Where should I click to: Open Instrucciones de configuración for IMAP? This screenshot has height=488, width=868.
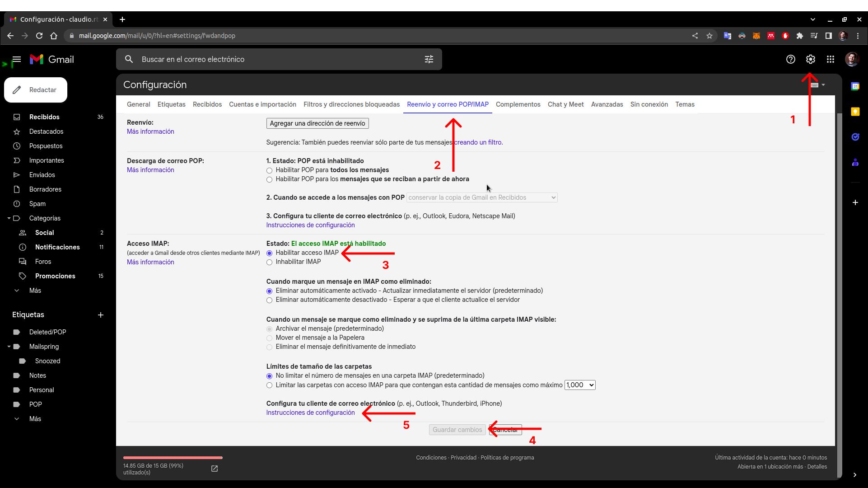(x=310, y=413)
